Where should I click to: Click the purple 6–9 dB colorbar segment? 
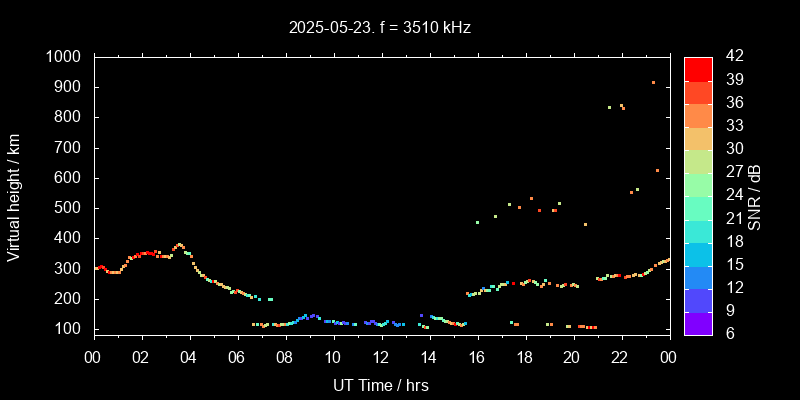[x=698, y=322]
